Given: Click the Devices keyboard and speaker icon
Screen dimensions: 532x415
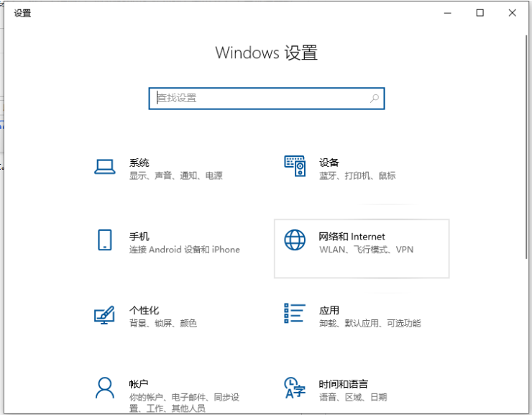Looking at the screenshot, I should pos(295,166).
